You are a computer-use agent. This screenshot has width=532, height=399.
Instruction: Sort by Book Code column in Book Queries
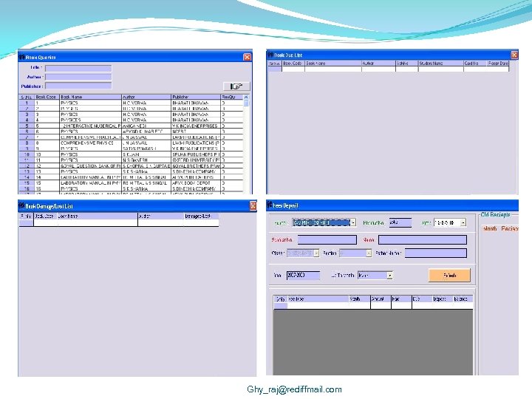(47, 97)
